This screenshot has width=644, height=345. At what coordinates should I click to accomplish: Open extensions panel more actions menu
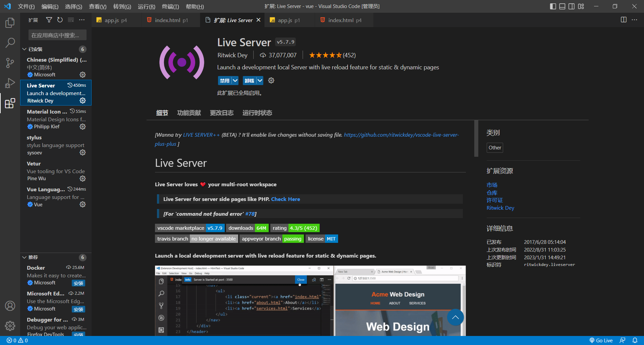[82, 20]
